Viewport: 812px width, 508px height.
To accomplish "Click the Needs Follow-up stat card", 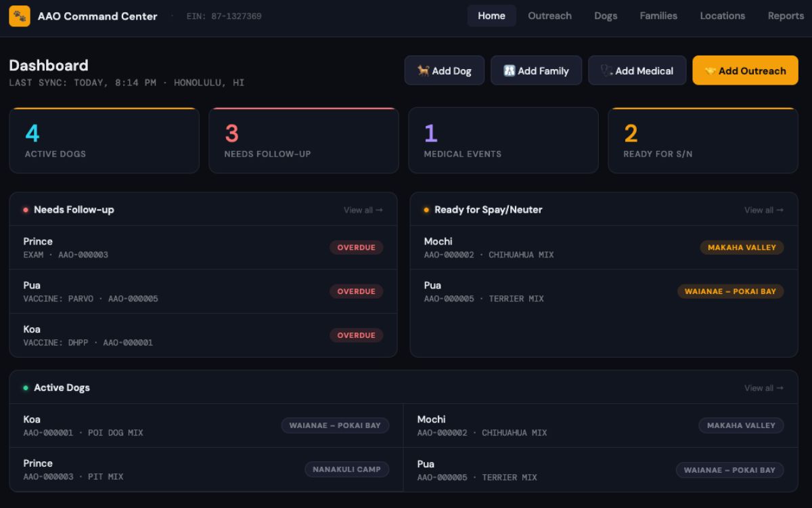I will 303,141.
